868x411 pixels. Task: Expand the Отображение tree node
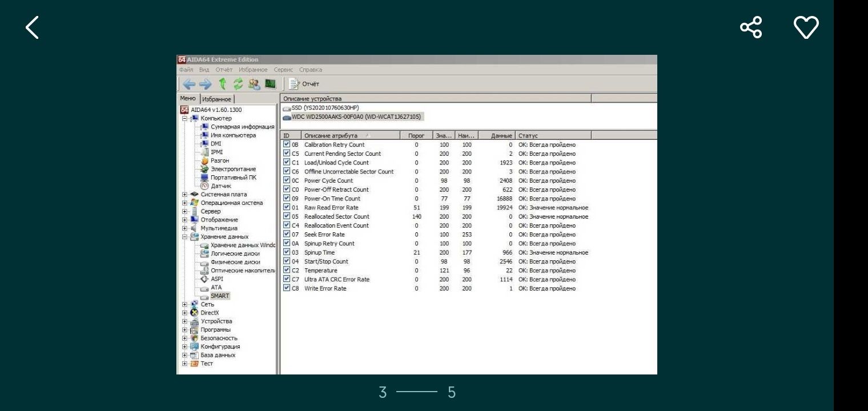point(184,220)
